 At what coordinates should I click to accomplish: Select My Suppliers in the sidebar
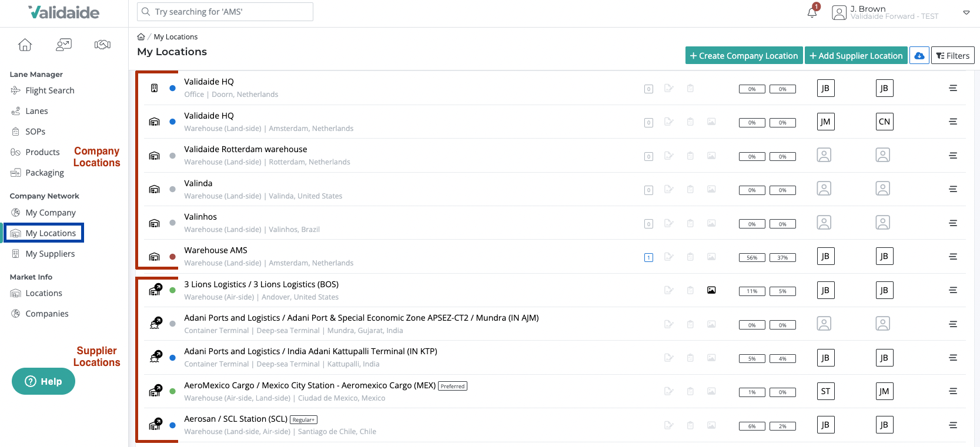click(x=50, y=254)
